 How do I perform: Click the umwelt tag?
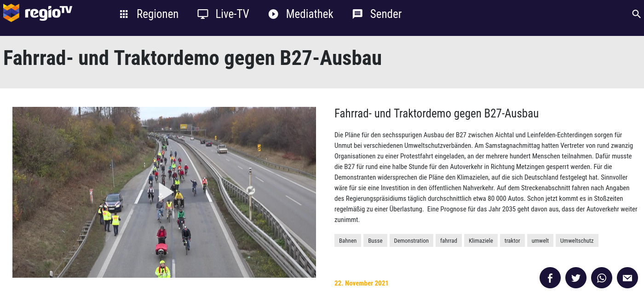(x=540, y=240)
